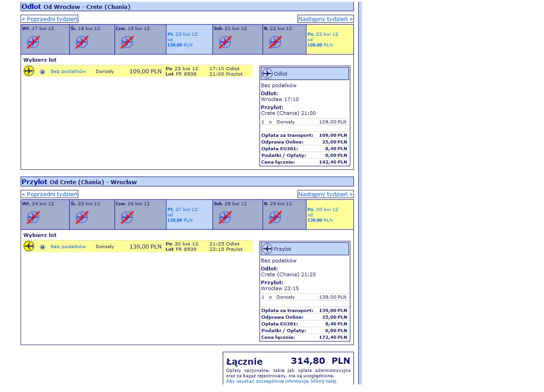
Task: Click no-flight icon for Śr, 25 kwi 12
Action: pyautogui.click(x=82, y=218)
